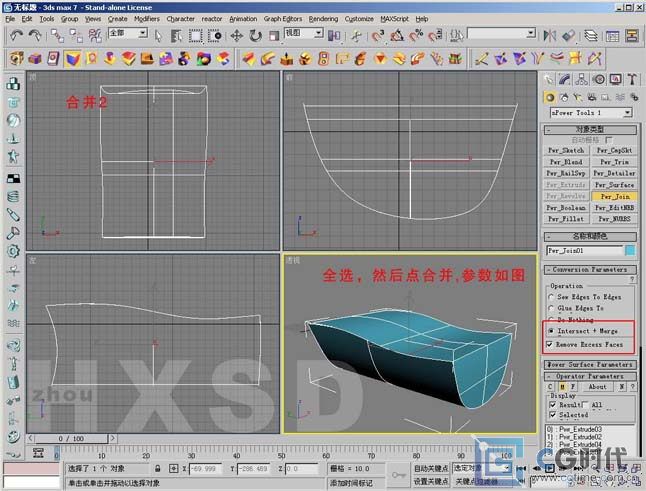
Task: Activate the Unlink Selection tool
Action: pos(76,36)
